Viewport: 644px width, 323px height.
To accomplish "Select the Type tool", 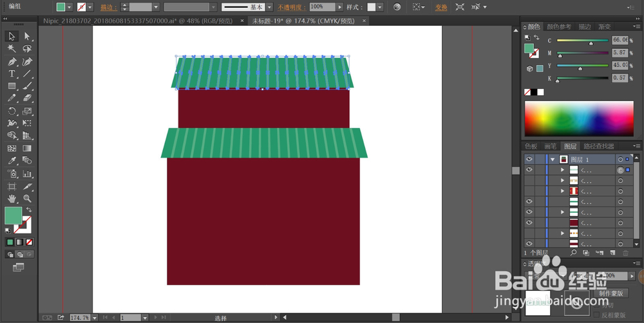I will [x=12, y=74].
